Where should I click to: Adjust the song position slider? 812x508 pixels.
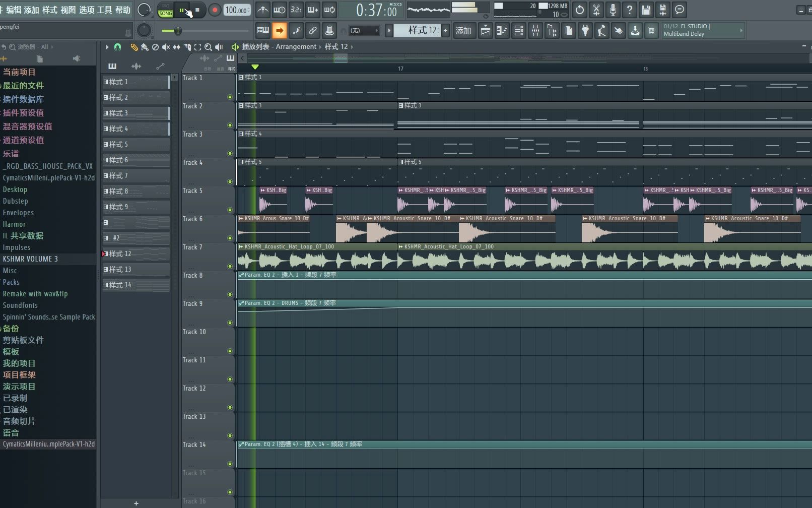[x=205, y=31]
